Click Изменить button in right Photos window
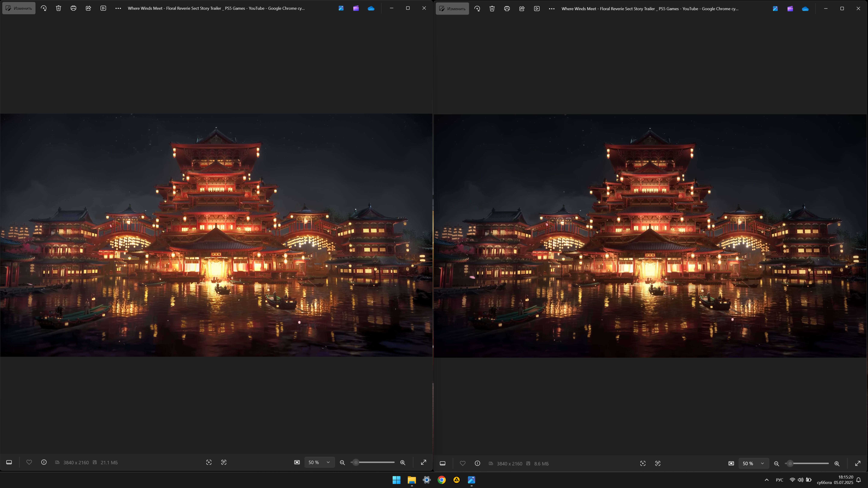The height and width of the screenshot is (488, 868). (x=452, y=9)
